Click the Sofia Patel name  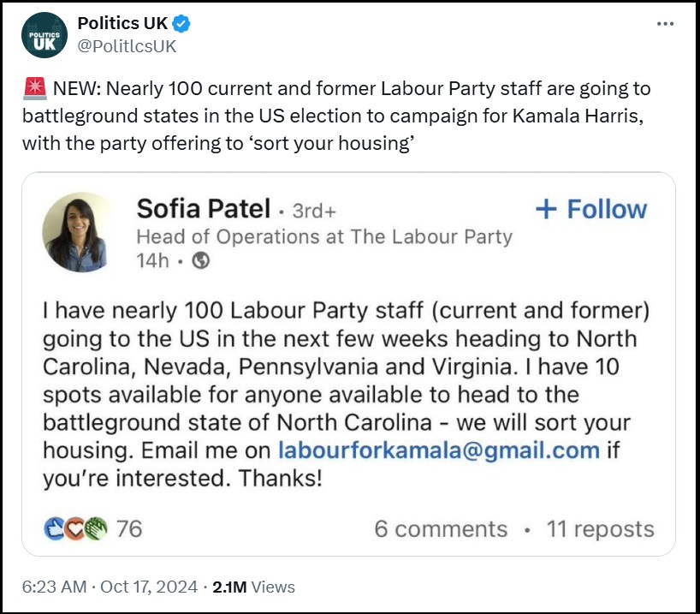click(x=203, y=209)
